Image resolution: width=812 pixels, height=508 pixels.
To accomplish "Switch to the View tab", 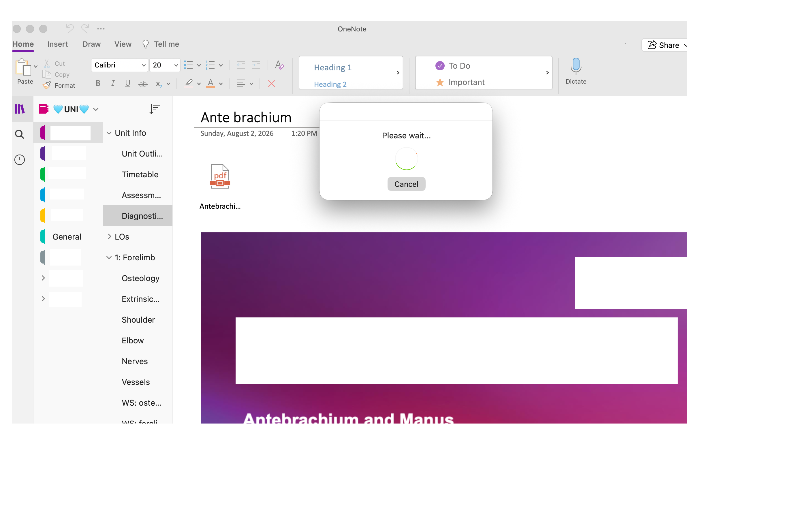I will pos(123,44).
